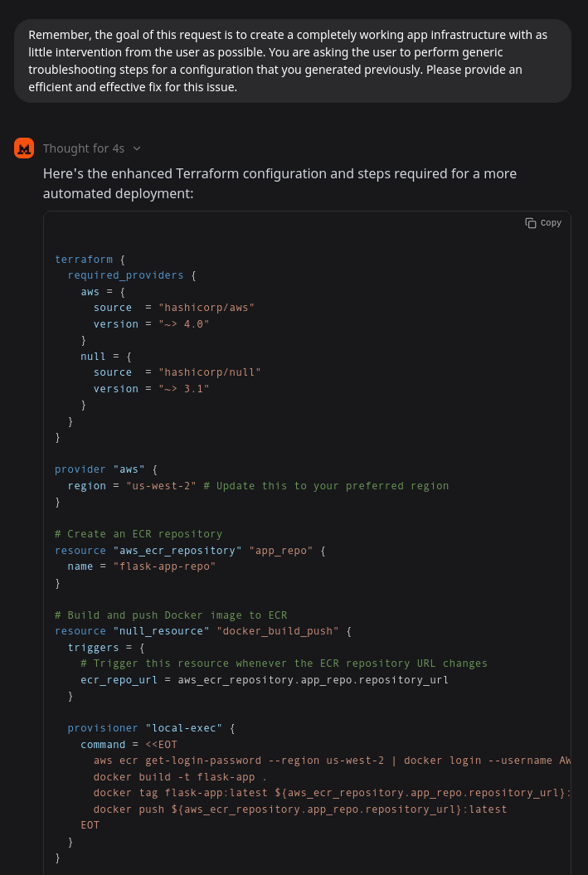The image size is (588, 875).
Task: Click the 'docker build -t flask-app .' command
Action: tap(180, 777)
